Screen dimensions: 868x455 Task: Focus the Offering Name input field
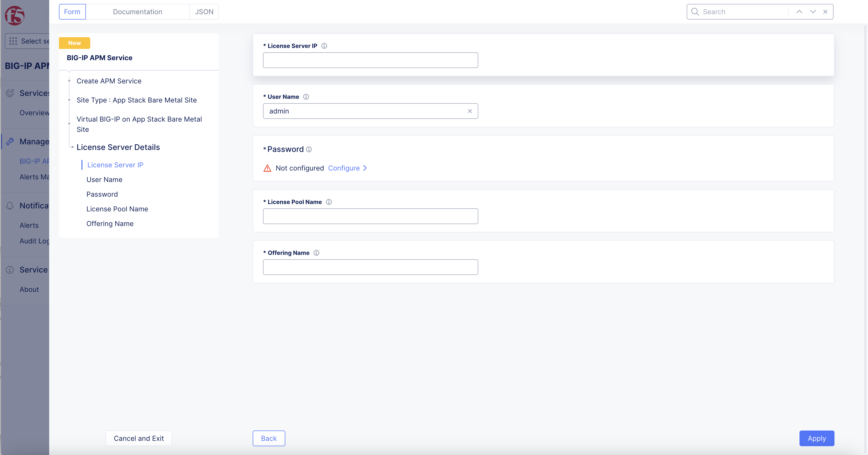370,267
